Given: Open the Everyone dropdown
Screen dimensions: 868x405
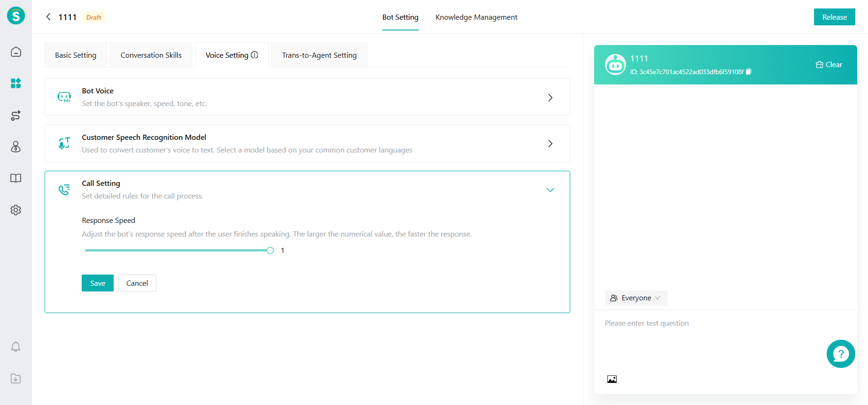Looking at the screenshot, I should click(635, 298).
